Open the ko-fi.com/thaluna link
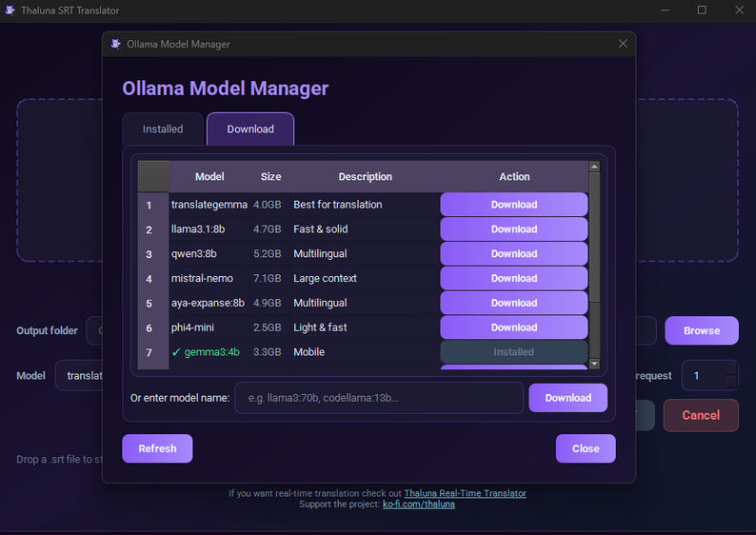The image size is (756, 535). [x=419, y=505]
